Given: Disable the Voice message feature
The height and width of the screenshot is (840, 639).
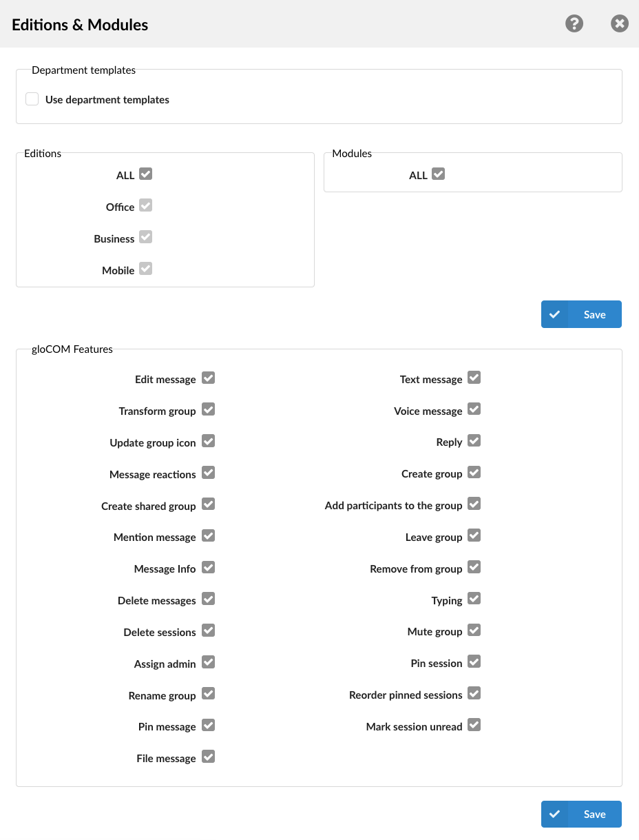Looking at the screenshot, I should coord(474,409).
